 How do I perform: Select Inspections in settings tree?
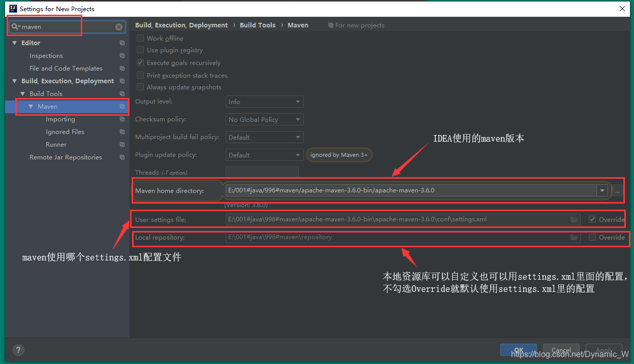[x=46, y=56]
